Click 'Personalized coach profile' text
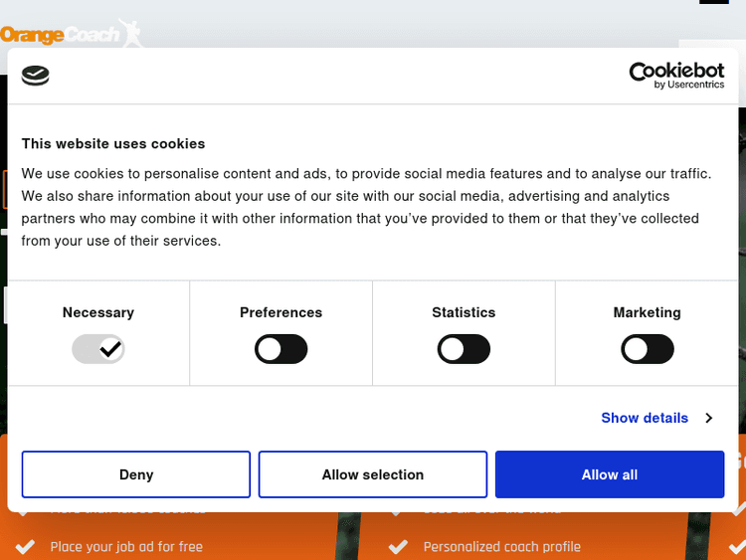 502,546
